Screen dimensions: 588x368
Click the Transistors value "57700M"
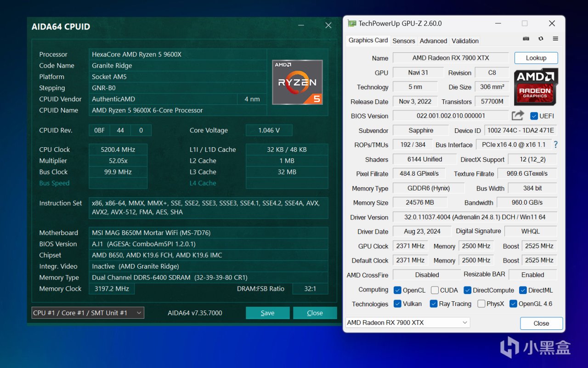492,102
